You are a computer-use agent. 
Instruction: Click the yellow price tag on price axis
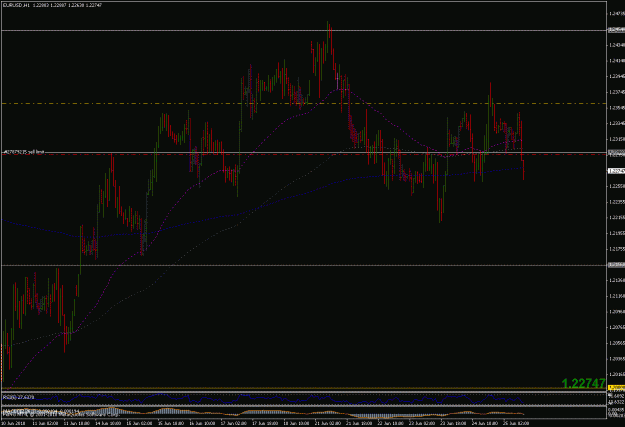click(x=616, y=388)
